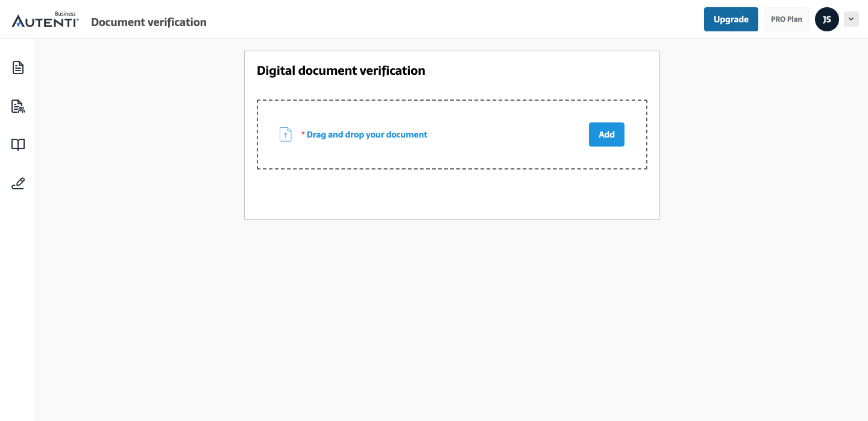Open the Documents list sidebar icon

coord(18,68)
